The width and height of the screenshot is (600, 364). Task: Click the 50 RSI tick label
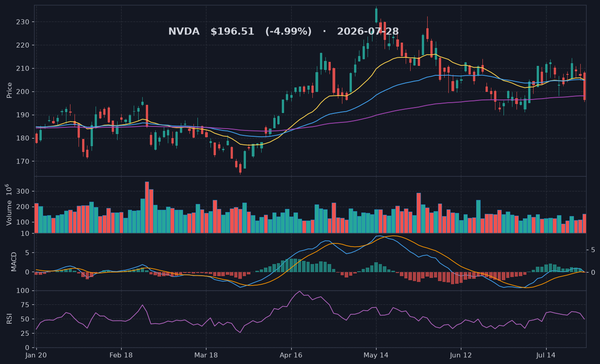tap(25, 319)
